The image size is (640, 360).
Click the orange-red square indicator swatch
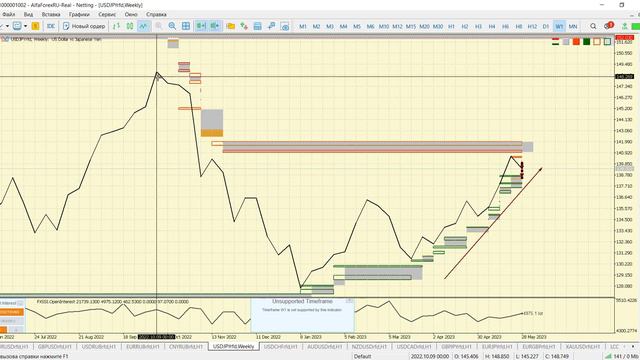576,42
